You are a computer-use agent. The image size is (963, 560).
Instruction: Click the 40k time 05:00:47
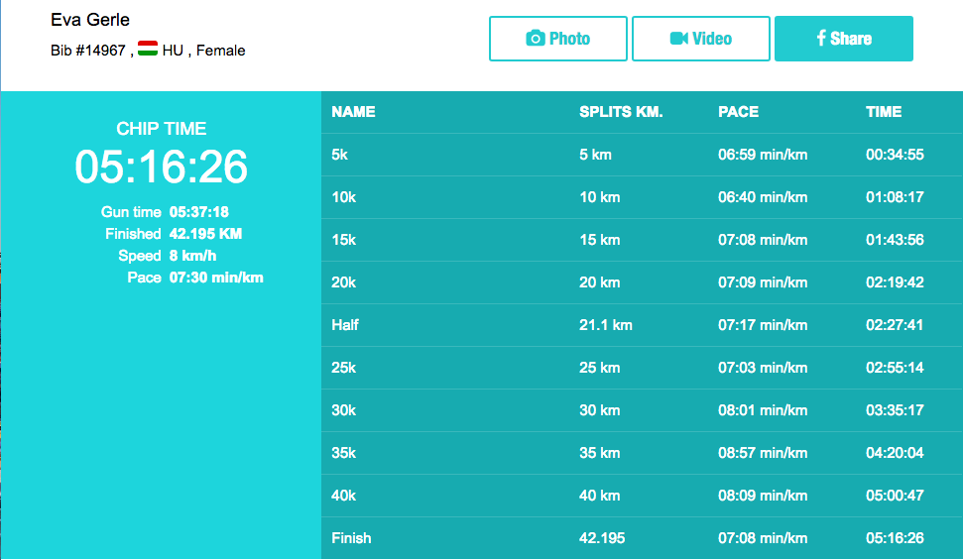(x=895, y=496)
